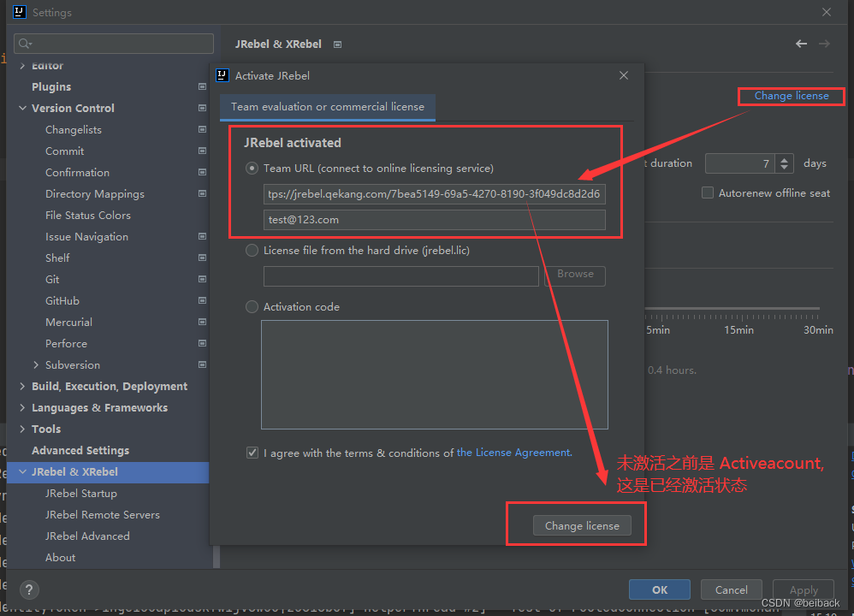Open Advanced Settings page

click(x=80, y=450)
